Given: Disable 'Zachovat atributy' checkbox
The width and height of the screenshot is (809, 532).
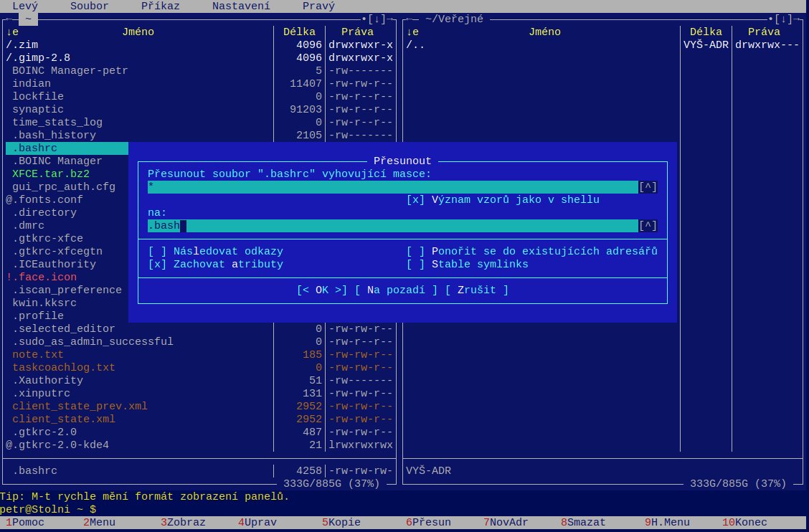Looking at the screenshot, I should 158,265.
